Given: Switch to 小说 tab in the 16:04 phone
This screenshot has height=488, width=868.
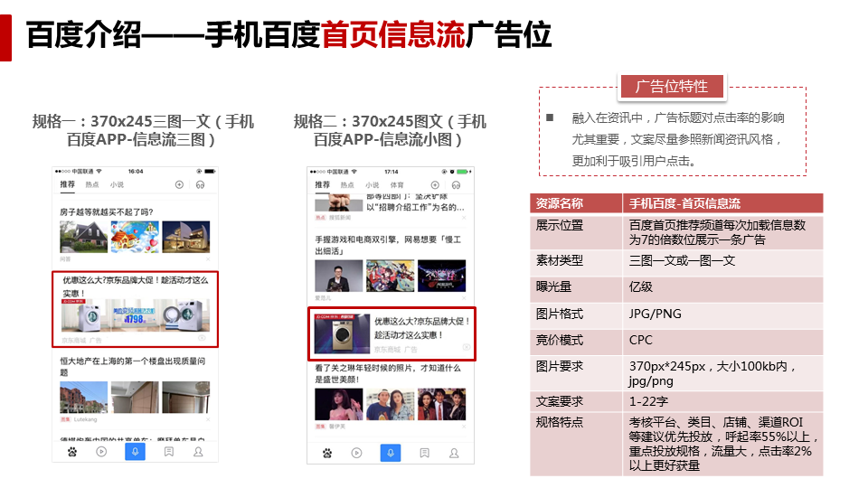Looking at the screenshot, I should coord(117,184).
